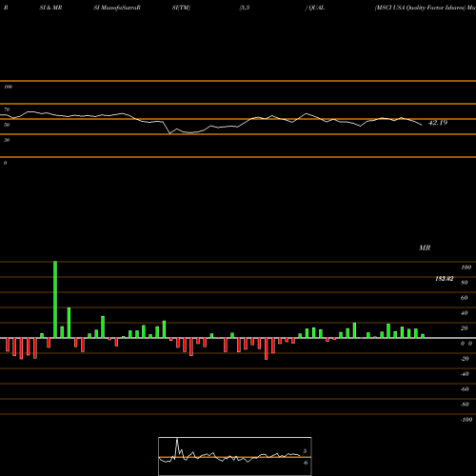Image resolution: width=476 pixels, height=476 pixels.
Task: Click the 50 level label on RSI panel
Action: [x=7, y=125]
